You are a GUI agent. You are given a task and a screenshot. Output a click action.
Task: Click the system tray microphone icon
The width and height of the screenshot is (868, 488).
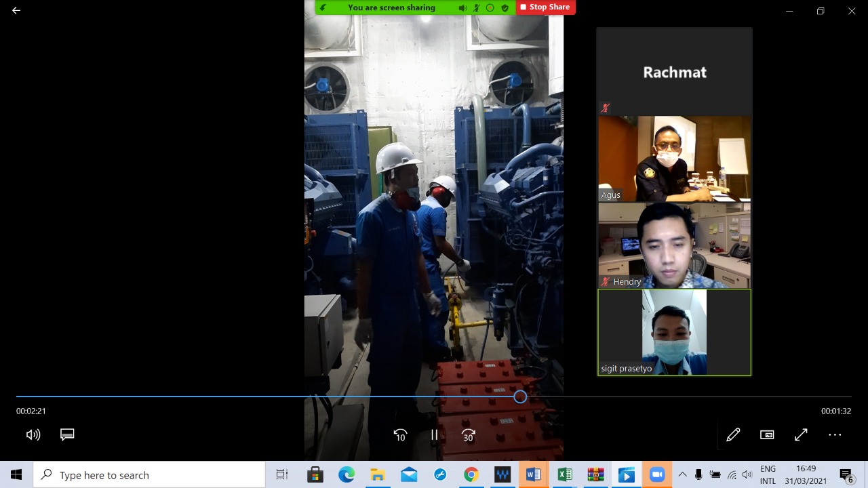[698, 475]
